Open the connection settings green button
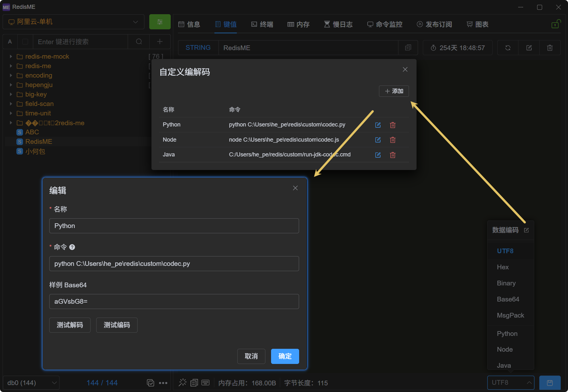This screenshot has width=568, height=392. click(x=160, y=22)
